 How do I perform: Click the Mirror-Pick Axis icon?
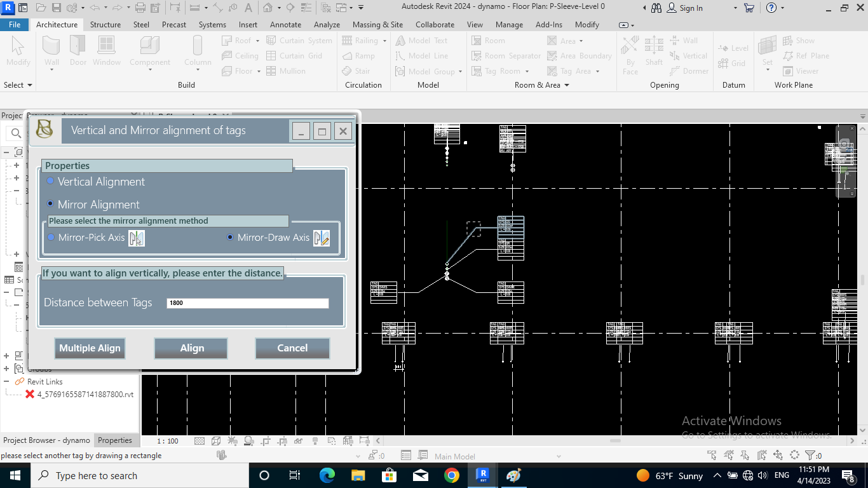pos(136,238)
